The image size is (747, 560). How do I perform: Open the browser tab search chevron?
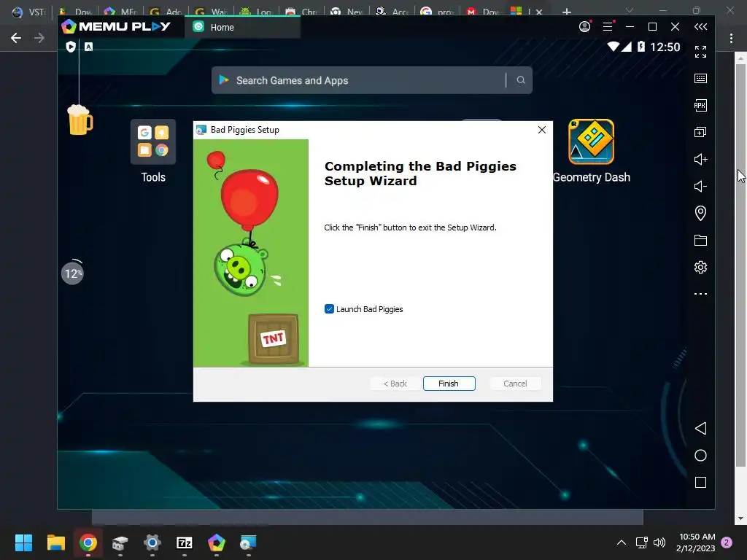tap(630, 10)
